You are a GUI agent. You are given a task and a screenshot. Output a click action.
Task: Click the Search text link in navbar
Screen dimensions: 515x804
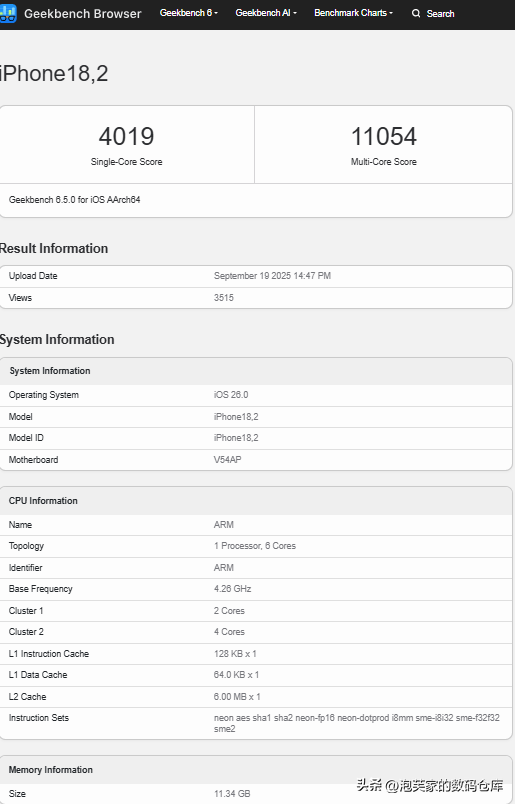(441, 14)
